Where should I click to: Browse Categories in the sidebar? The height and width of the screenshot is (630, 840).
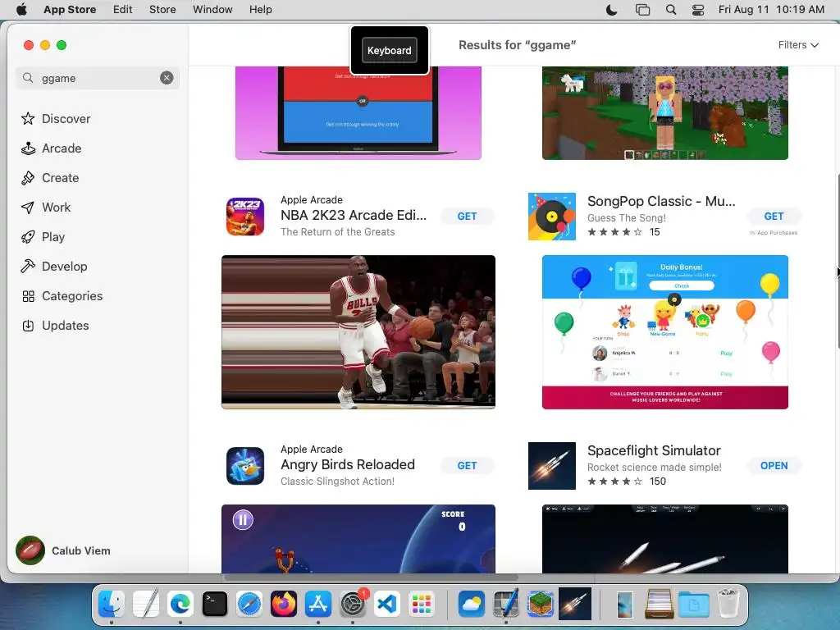pos(62,295)
